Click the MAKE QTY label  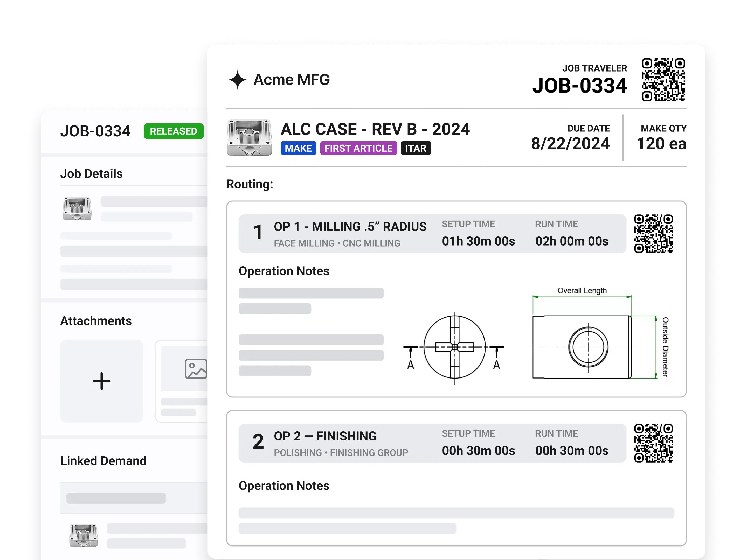pos(663,128)
